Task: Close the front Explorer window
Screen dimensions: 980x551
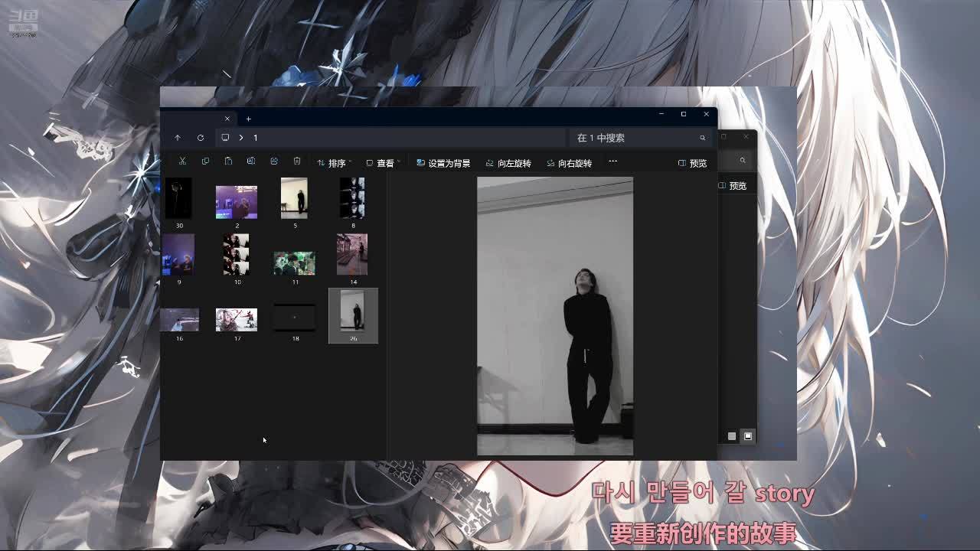Action: [706, 114]
